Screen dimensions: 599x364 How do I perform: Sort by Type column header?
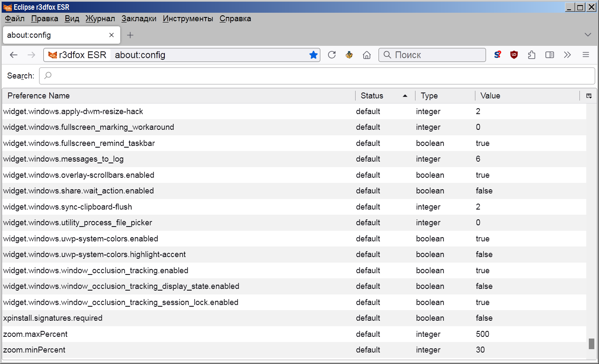click(x=445, y=96)
